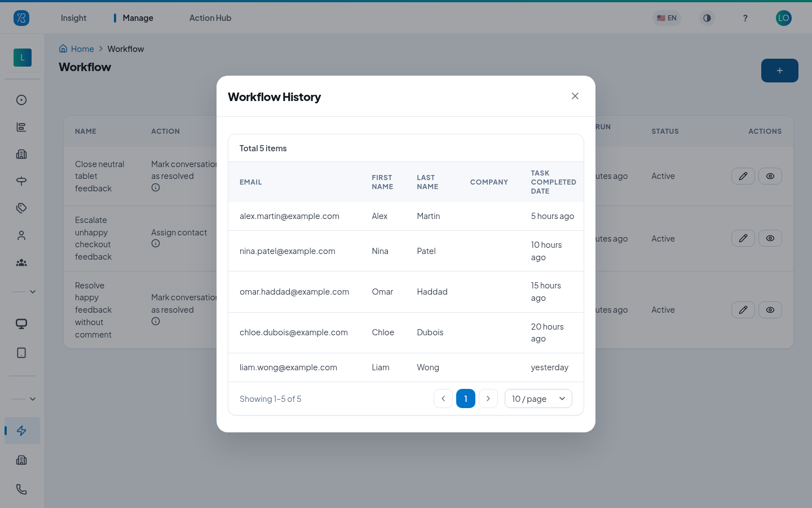View the Close neutral tablet feedback workflow
The image size is (812, 508).
(x=770, y=176)
